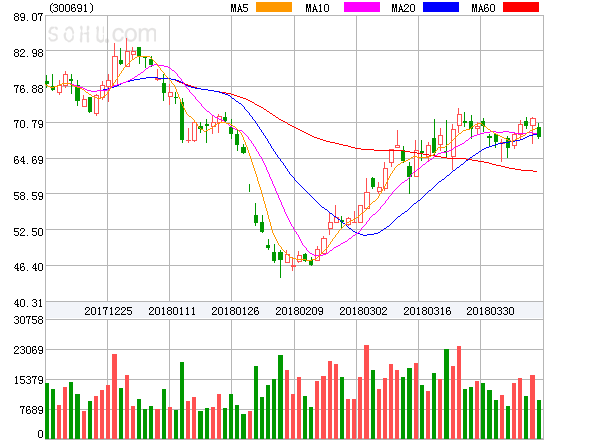Click the 20171225 date label
The image size is (600, 440).
coord(108,311)
